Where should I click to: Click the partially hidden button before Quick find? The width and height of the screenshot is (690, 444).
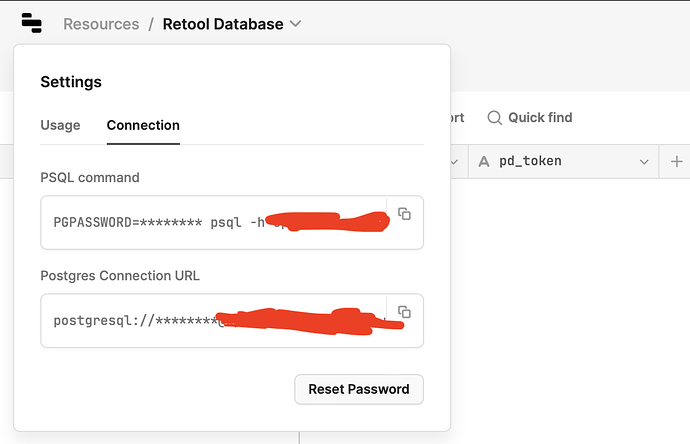coord(458,117)
